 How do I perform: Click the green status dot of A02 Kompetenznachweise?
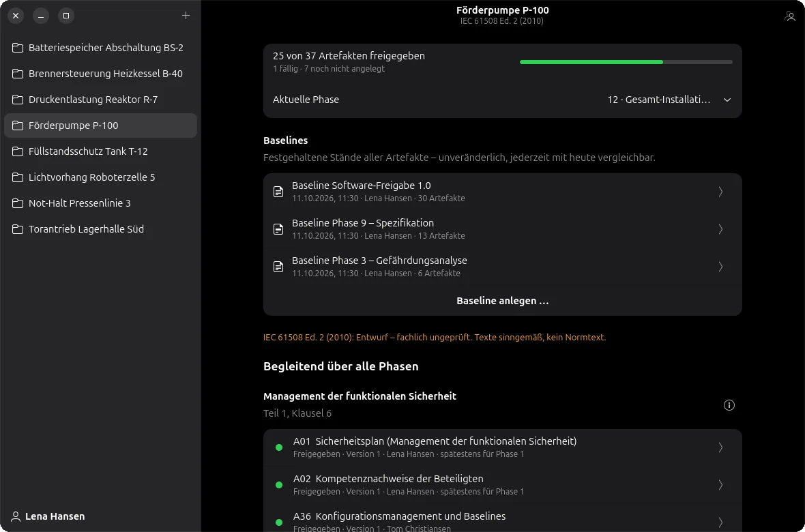[279, 485]
